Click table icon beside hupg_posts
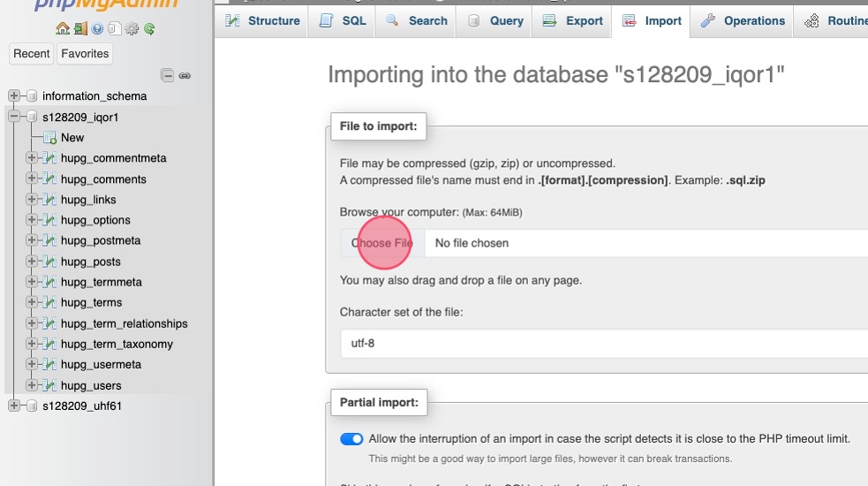This screenshot has width=868, height=486. point(50,262)
